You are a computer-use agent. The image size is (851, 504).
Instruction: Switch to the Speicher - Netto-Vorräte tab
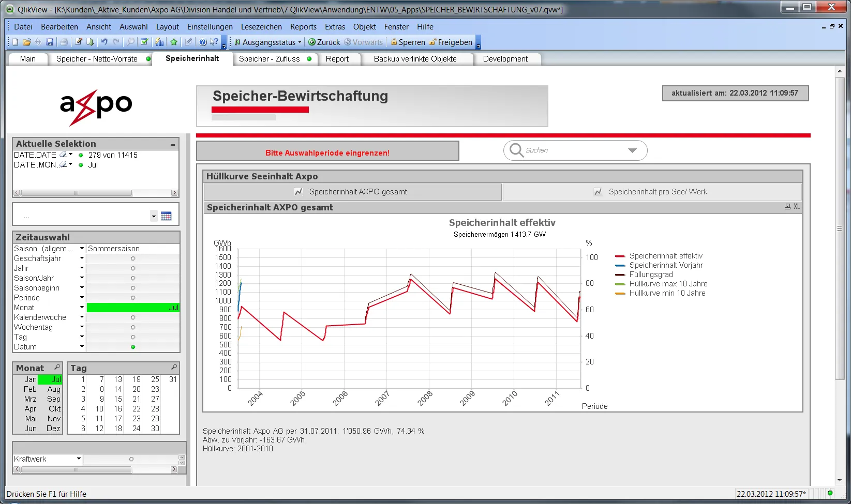click(101, 59)
